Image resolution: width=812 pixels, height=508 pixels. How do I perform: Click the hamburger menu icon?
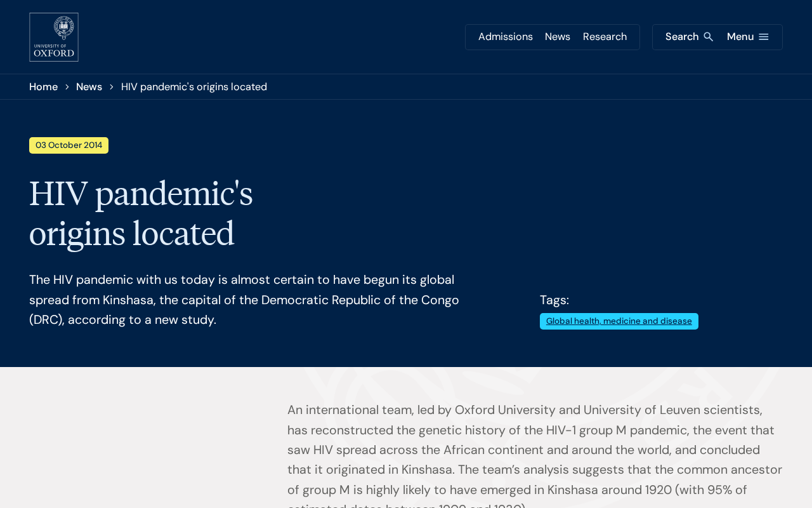point(764,37)
